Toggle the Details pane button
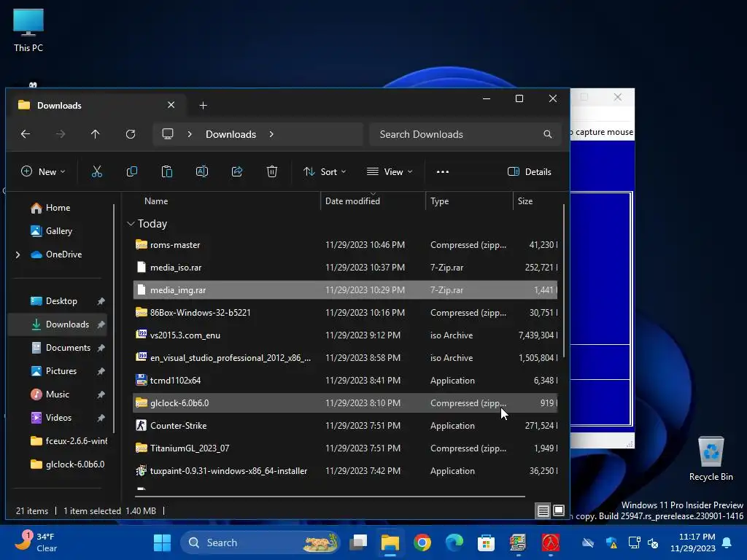747x560 pixels. pyautogui.click(x=530, y=172)
